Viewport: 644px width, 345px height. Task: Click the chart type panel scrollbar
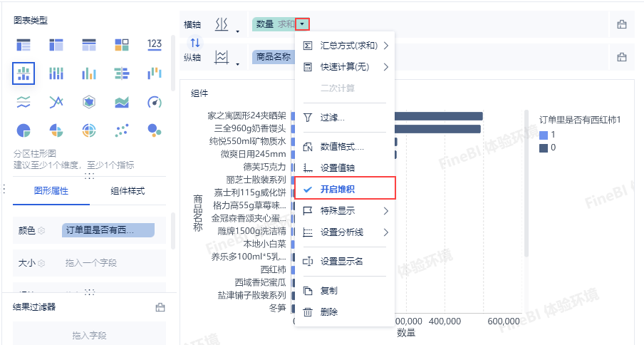(173, 61)
